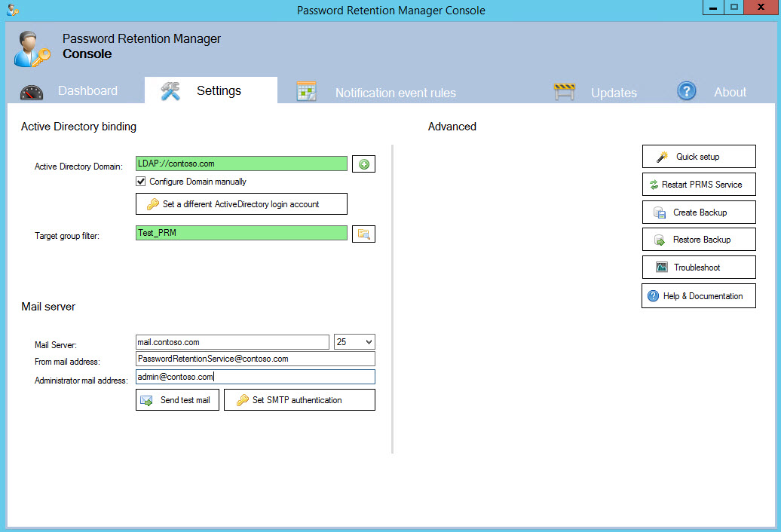Open the Updates tab

614,92
